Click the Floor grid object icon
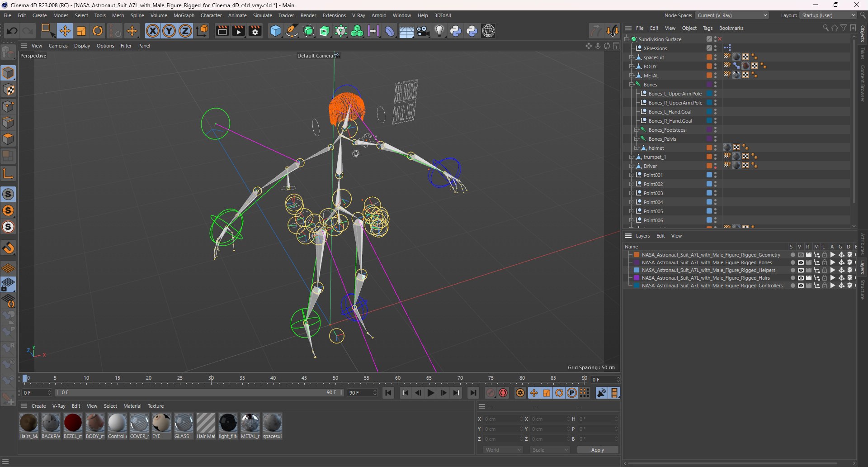This screenshot has height=467, width=868. click(x=406, y=31)
